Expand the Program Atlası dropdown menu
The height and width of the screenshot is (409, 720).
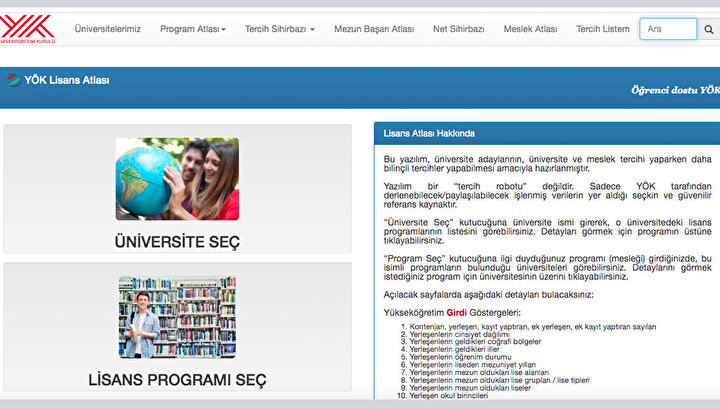[193, 29]
